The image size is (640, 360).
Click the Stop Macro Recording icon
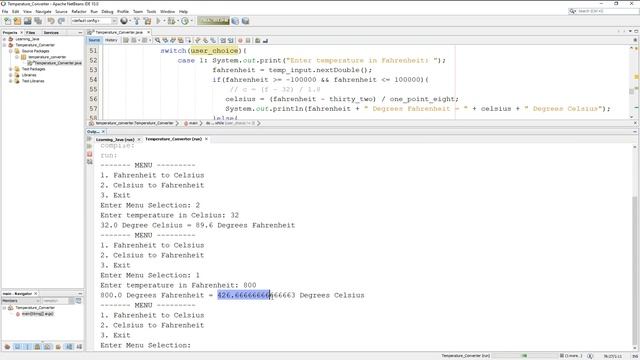[x=248, y=40]
